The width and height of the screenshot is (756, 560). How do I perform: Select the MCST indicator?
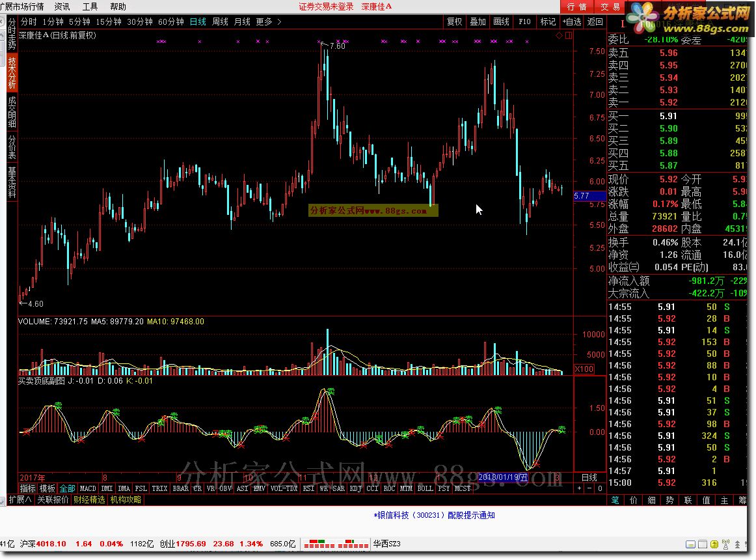pos(463,488)
